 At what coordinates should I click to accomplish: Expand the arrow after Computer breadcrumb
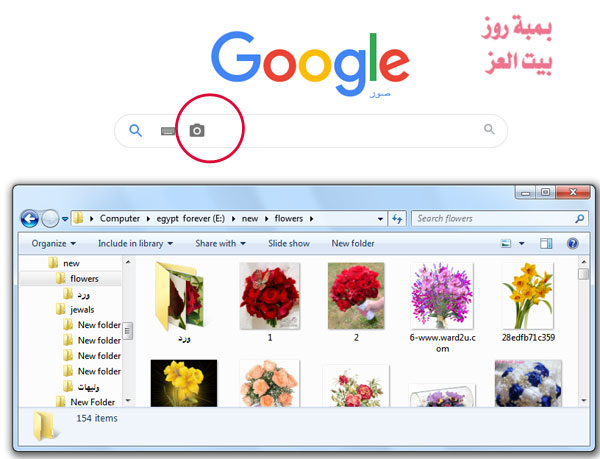pos(148,219)
